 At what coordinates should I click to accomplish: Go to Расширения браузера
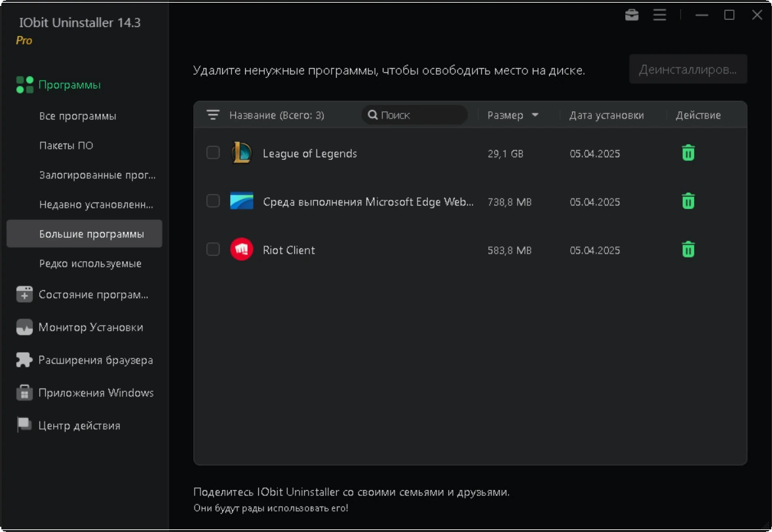pyautogui.click(x=96, y=360)
